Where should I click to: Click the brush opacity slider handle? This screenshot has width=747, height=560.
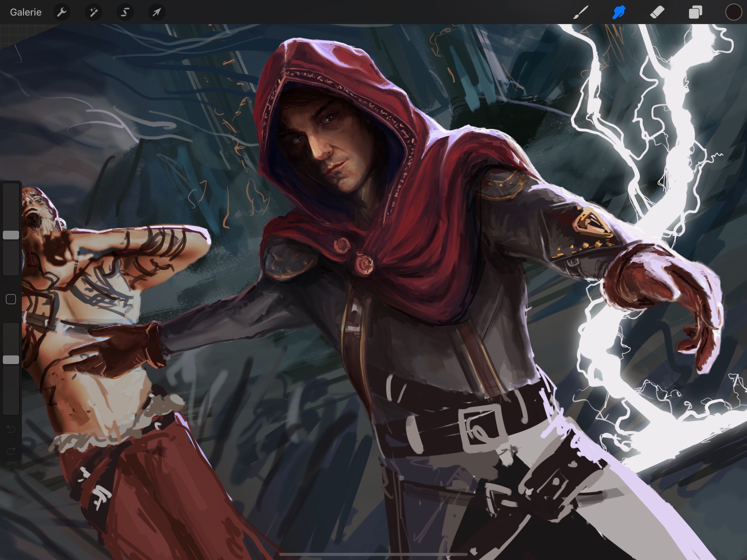[x=11, y=360]
